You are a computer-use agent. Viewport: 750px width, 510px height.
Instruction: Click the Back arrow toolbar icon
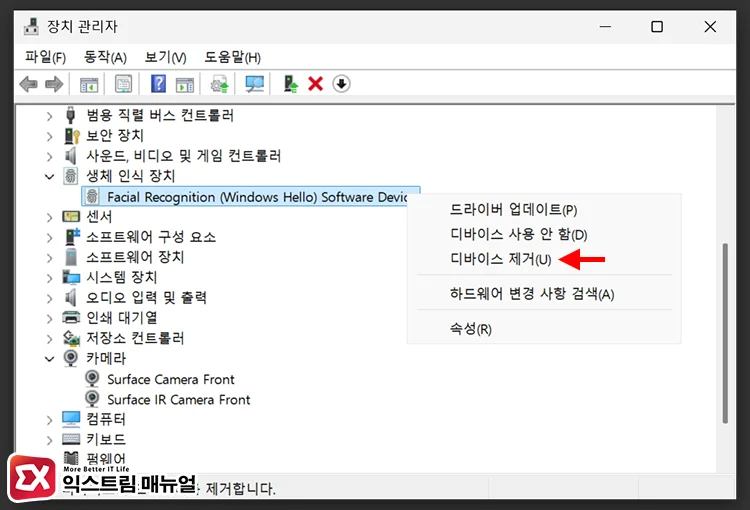point(29,84)
